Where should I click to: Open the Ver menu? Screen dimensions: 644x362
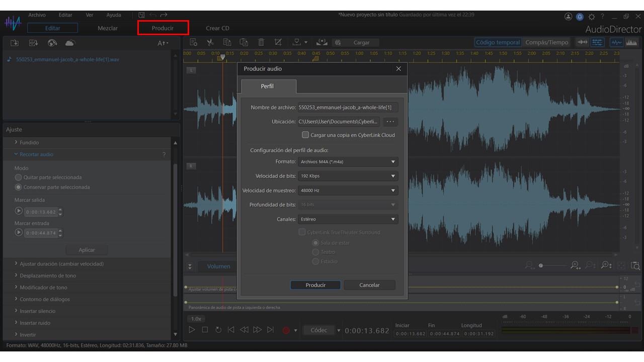pyautogui.click(x=90, y=15)
